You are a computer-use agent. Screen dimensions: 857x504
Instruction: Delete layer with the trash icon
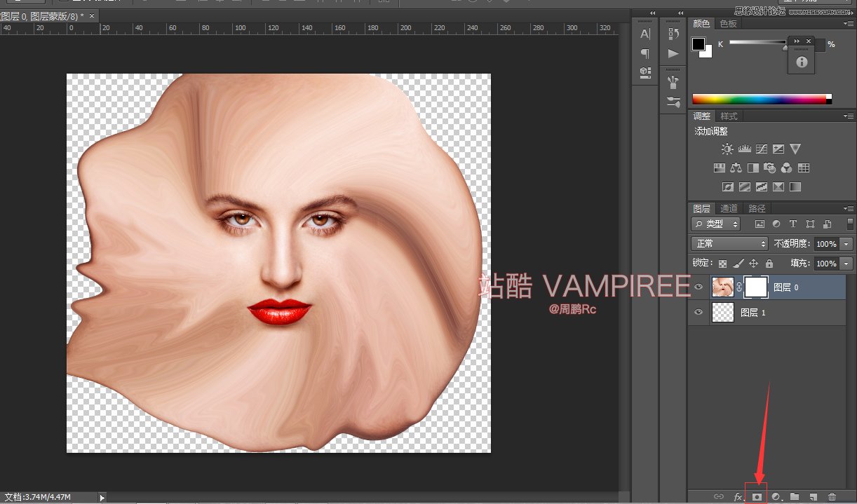click(x=832, y=496)
